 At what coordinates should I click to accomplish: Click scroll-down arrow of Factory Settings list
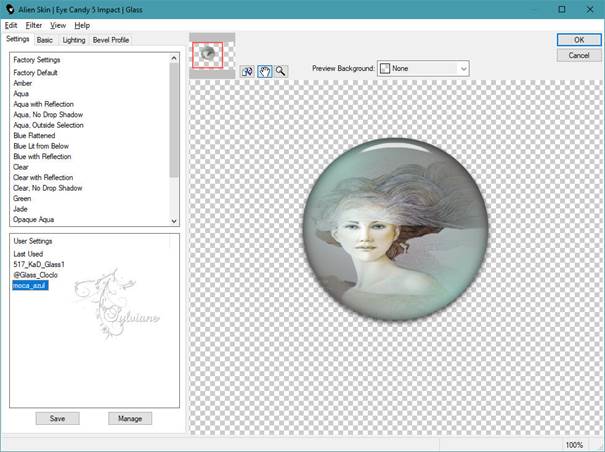tap(174, 221)
